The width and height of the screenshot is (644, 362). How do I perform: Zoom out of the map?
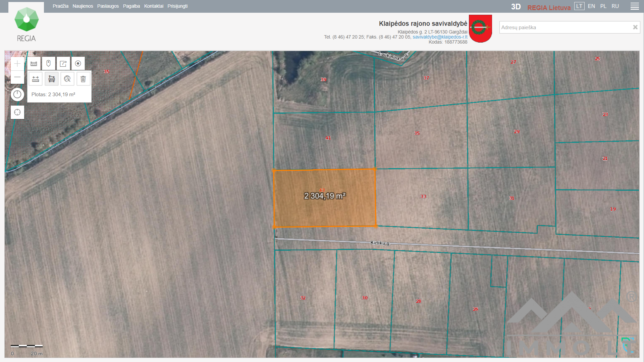(17, 77)
